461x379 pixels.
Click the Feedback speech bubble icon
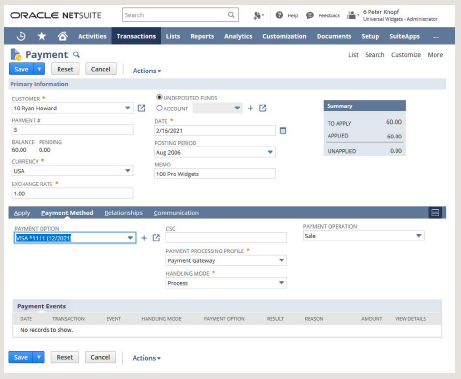pos(310,15)
